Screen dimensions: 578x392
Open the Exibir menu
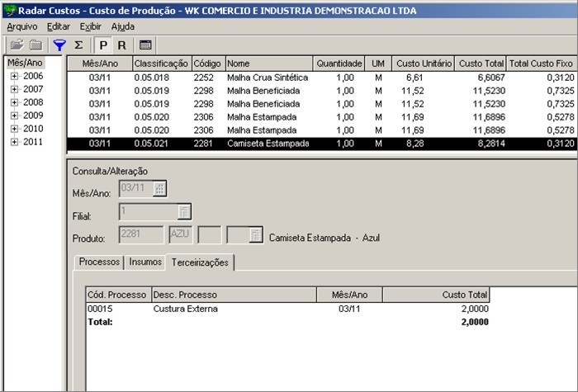[90, 26]
